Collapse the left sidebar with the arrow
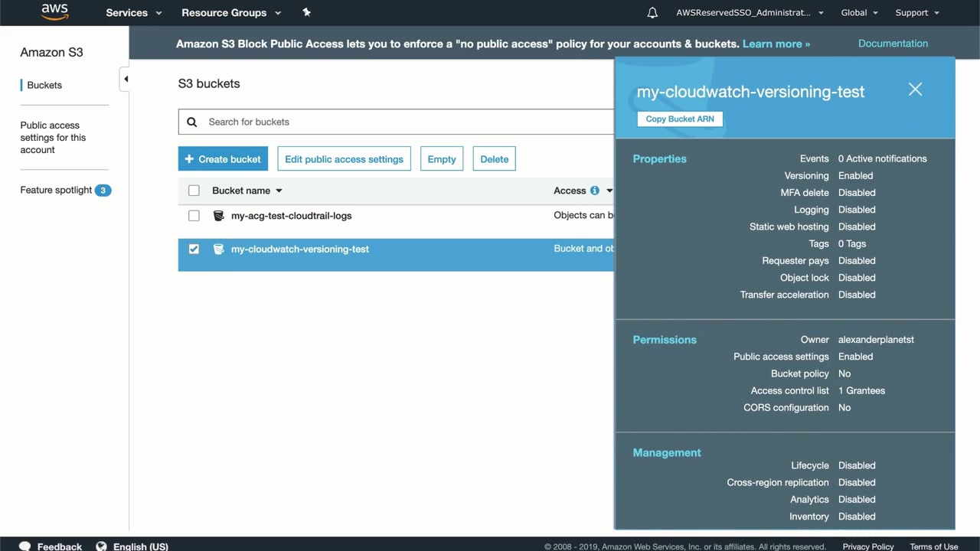The image size is (980, 551). pyautogui.click(x=125, y=79)
